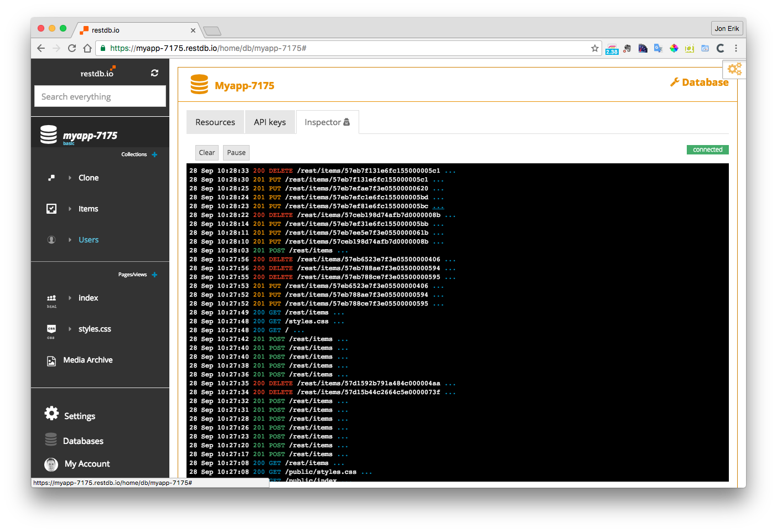Click the My Account profile avatar
The width and height of the screenshot is (777, 532).
click(x=51, y=464)
